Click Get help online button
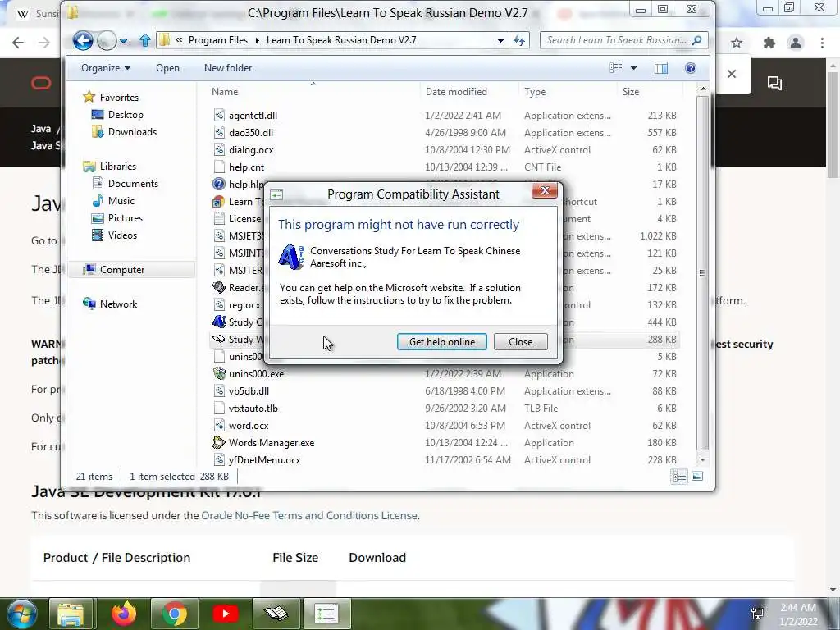This screenshot has height=630, width=840. 442,342
